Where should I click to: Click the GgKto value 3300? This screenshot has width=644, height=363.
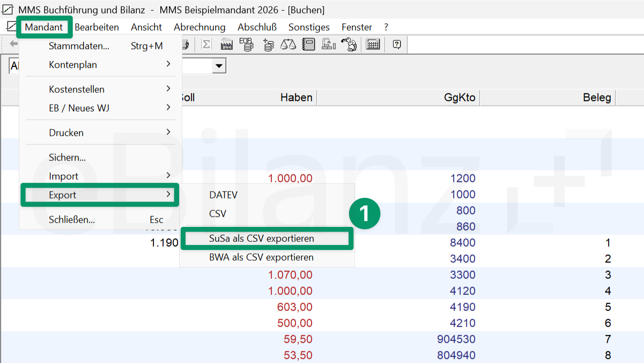463,275
